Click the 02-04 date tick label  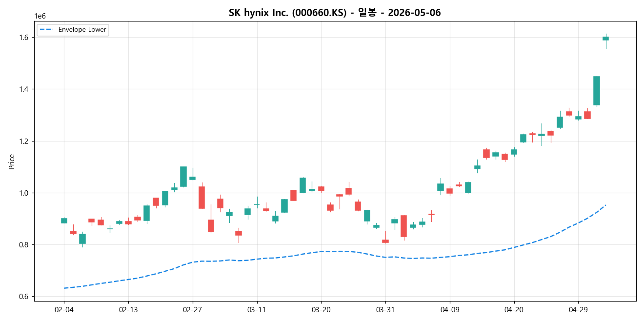point(64,309)
